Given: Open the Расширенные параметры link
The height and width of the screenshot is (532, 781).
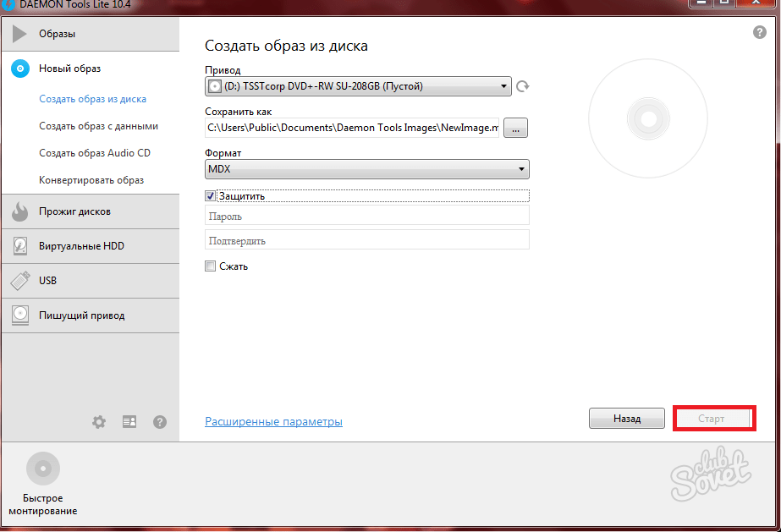Looking at the screenshot, I should pos(273,421).
